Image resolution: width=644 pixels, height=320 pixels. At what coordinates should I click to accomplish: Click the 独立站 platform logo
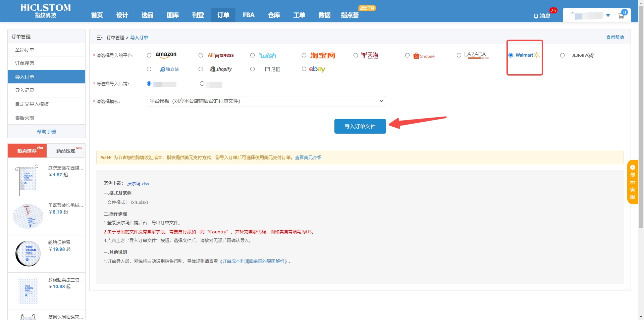coord(169,69)
